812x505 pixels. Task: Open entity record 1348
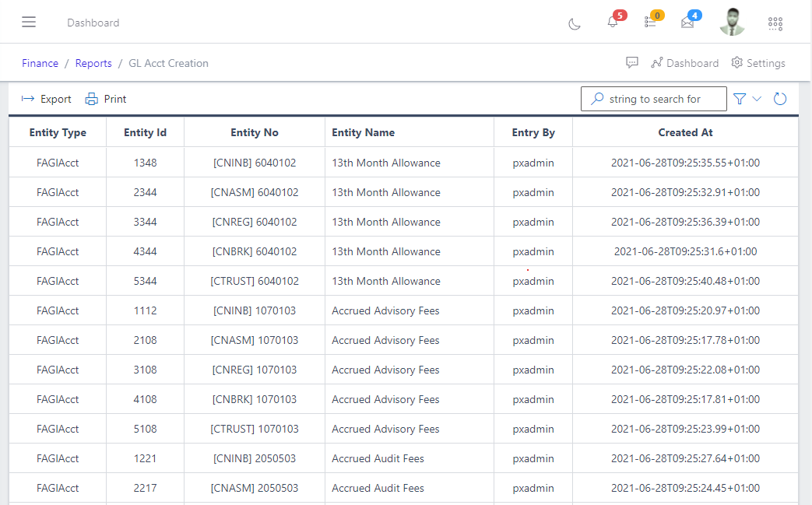pyautogui.click(x=145, y=163)
